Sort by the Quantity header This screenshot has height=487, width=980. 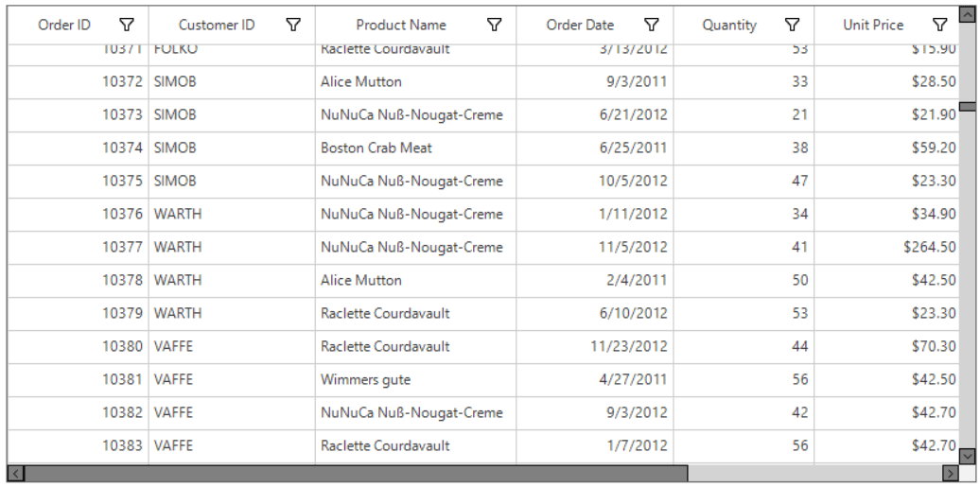728,25
